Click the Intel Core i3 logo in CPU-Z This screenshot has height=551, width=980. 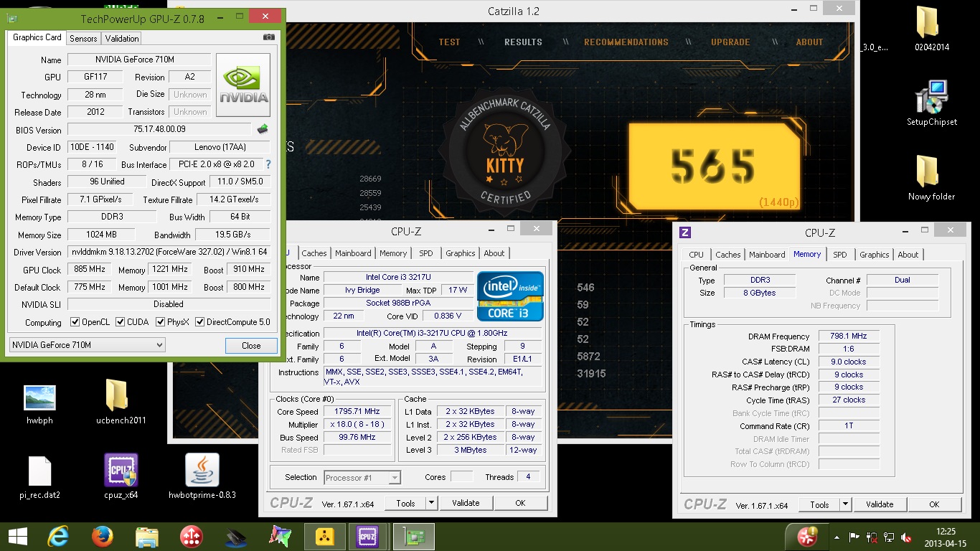pyautogui.click(x=510, y=297)
